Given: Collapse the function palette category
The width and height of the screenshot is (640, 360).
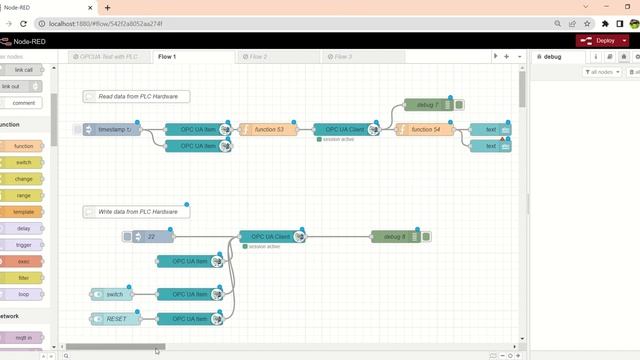Looking at the screenshot, I should click(x=24, y=124).
